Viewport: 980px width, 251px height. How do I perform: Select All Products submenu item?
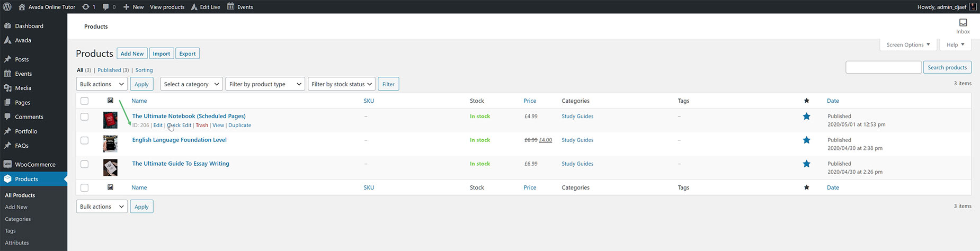tap(20, 195)
